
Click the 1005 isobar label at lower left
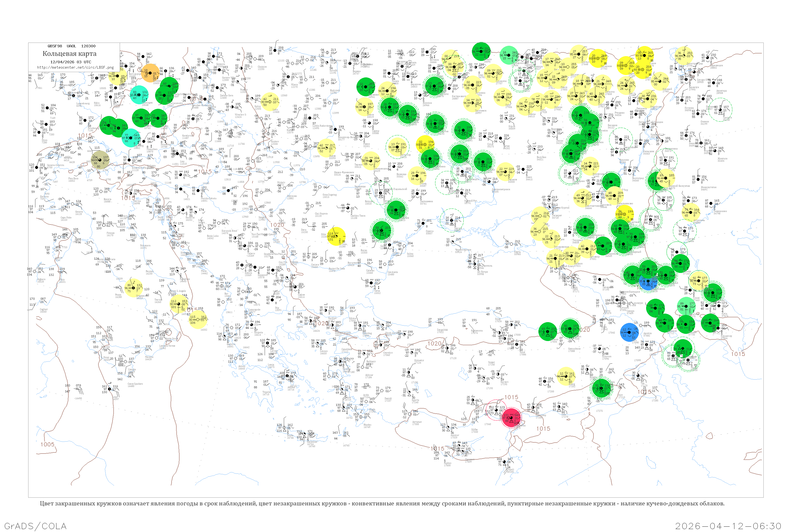point(47,444)
